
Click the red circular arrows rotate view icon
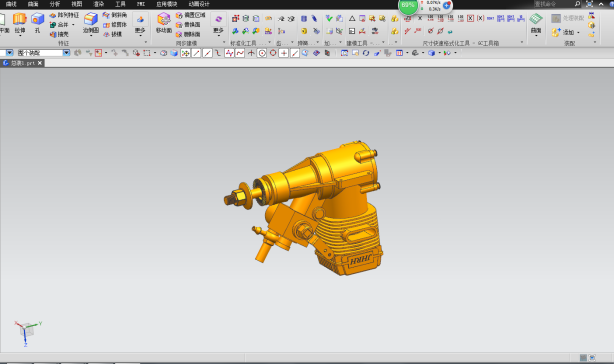(x=366, y=53)
